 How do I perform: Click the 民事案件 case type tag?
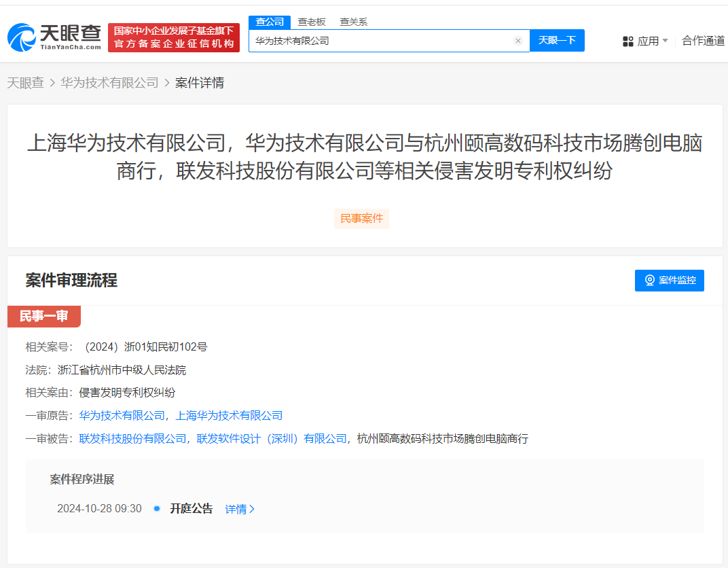click(362, 219)
